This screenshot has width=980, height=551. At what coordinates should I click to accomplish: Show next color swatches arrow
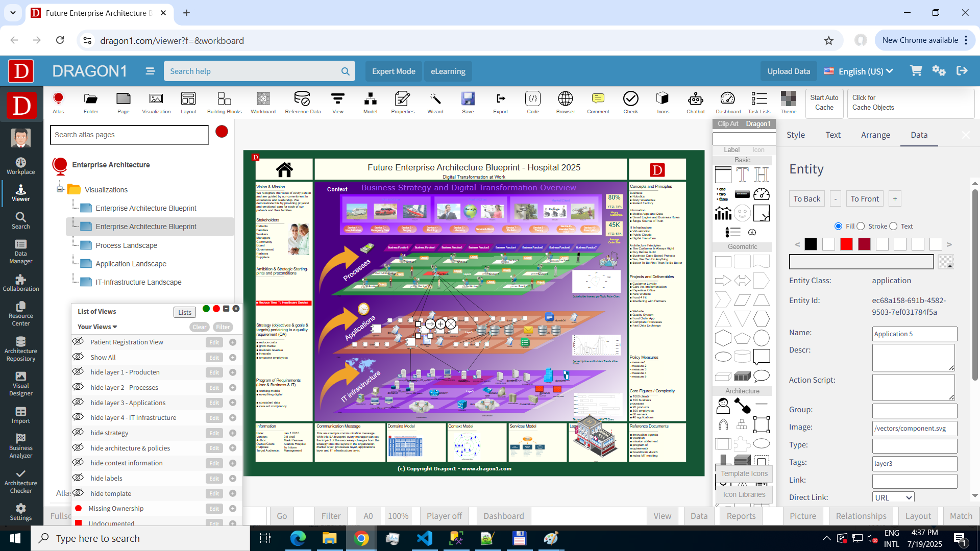point(949,244)
